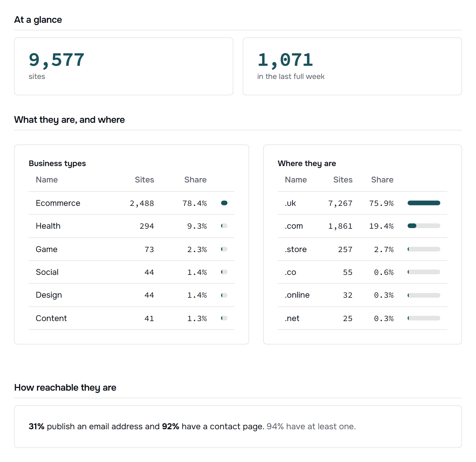Select the .net domain row name
The height and width of the screenshot is (462, 476).
292,318
